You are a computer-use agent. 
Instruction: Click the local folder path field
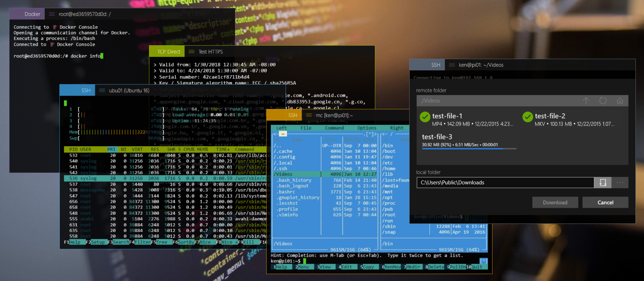[505, 183]
